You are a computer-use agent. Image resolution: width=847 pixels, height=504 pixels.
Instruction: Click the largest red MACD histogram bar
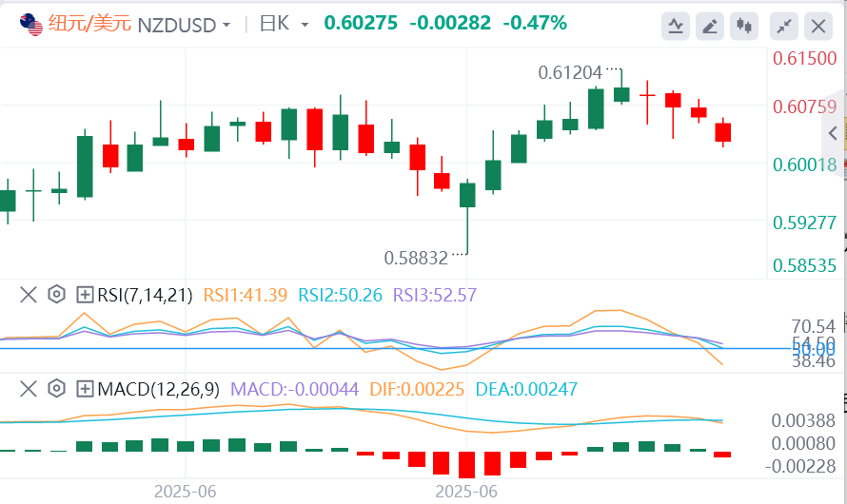[466, 465]
